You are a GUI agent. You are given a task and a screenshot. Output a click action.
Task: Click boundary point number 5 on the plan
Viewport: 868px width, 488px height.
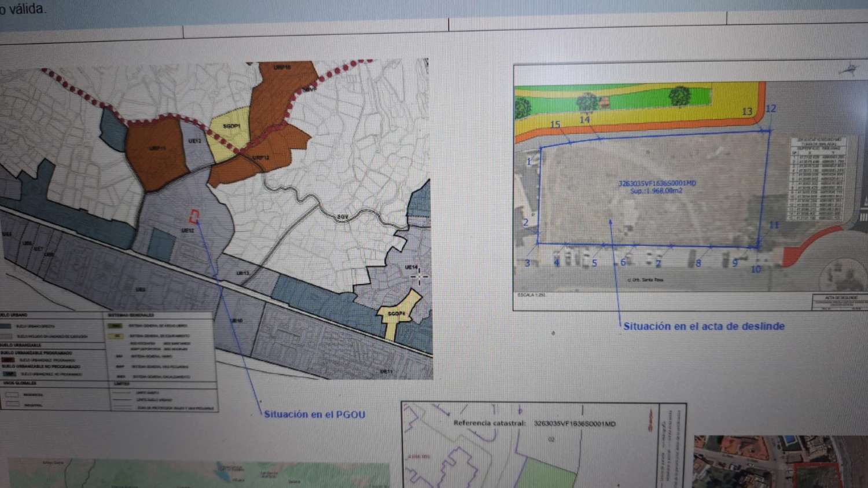coord(594,263)
